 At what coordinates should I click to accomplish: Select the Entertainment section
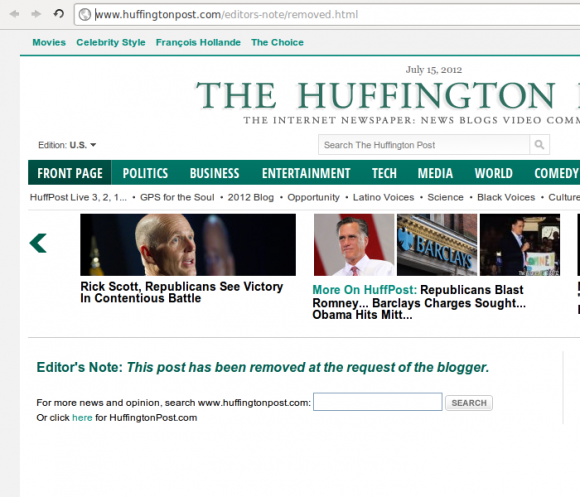(x=306, y=173)
